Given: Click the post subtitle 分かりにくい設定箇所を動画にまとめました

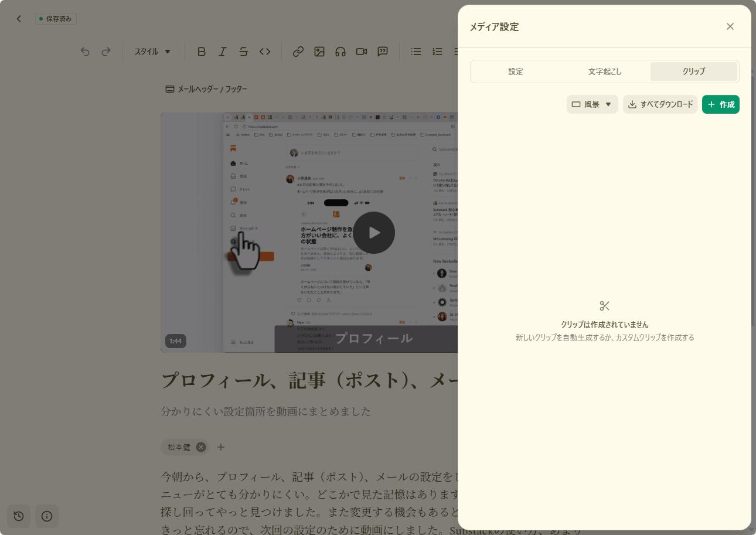Looking at the screenshot, I should (266, 411).
